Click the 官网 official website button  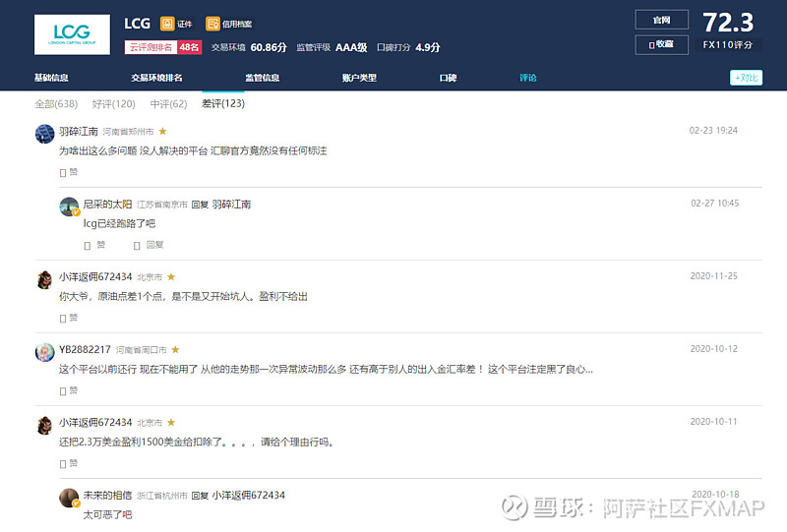click(662, 20)
